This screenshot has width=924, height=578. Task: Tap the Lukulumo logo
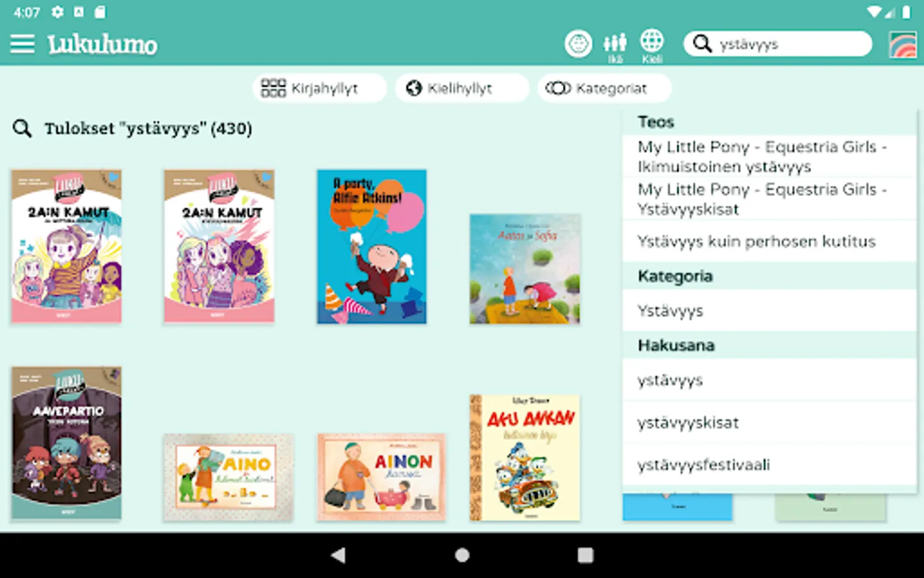[x=103, y=44]
